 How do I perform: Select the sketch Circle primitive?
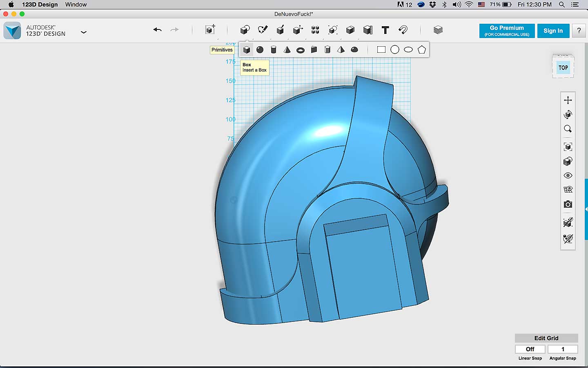click(395, 50)
